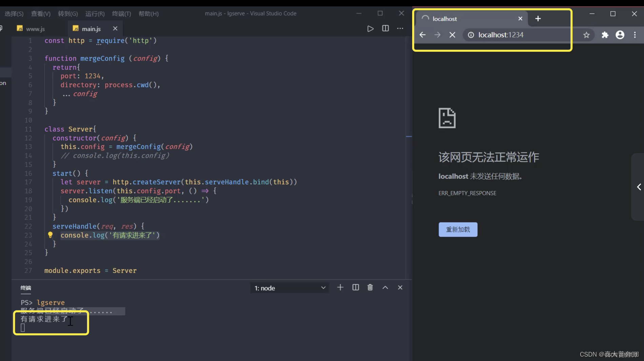Minimize the VS Code window
The height and width of the screenshot is (361, 644).
(359, 13)
